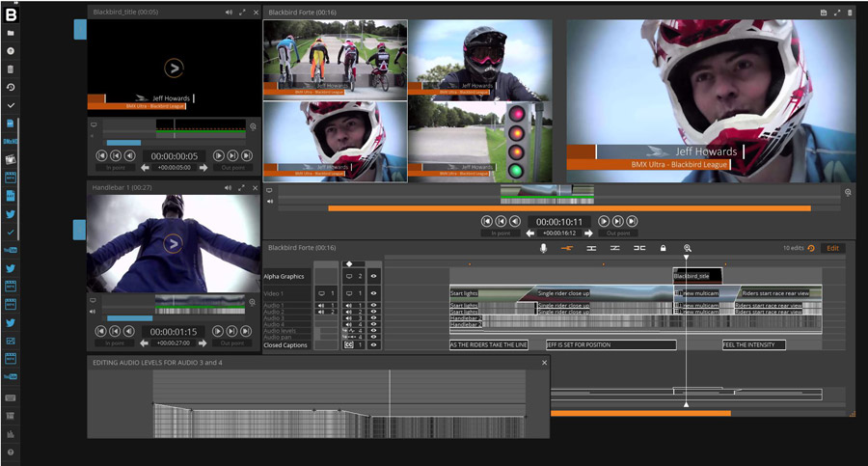
Task: Click the keyboard icon in left sidebar
Action: pyautogui.click(x=11, y=397)
